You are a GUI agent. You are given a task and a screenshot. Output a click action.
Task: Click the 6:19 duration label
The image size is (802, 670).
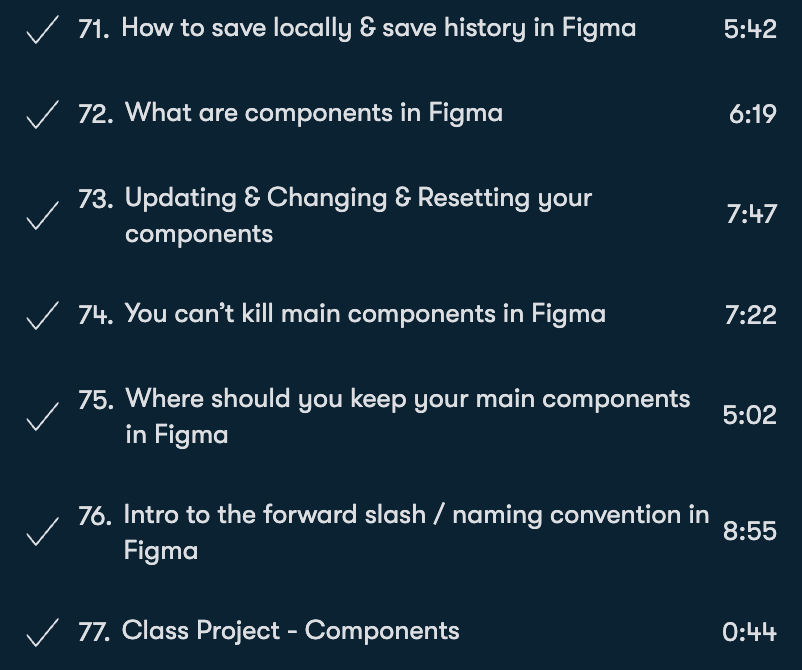pos(752,114)
